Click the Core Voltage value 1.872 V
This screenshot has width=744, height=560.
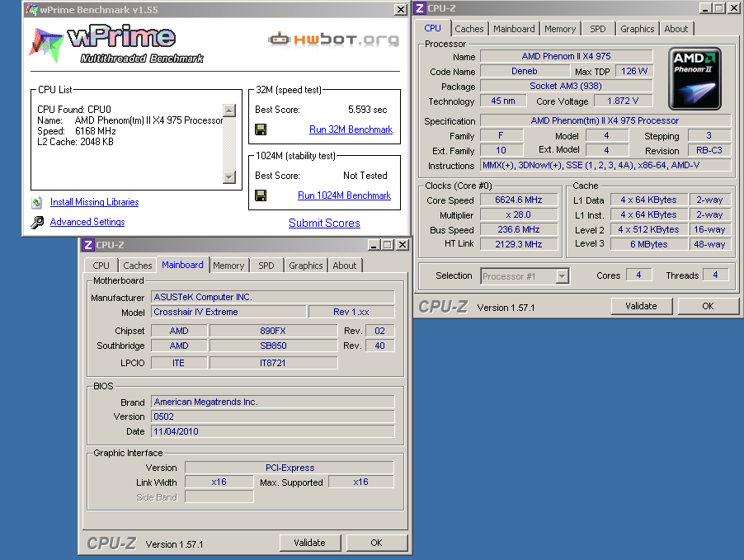point(623,101)
